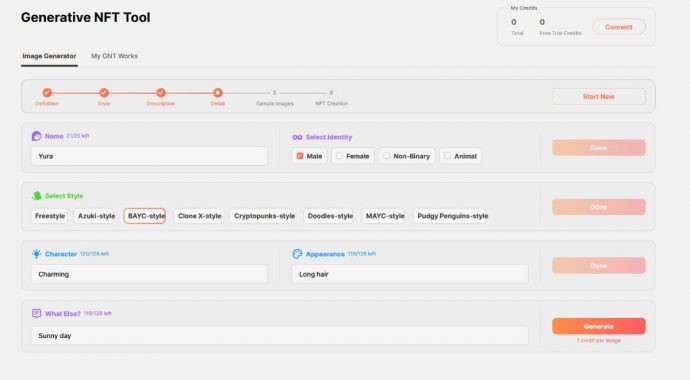Click Done in the Select Style row
This screenshot has height=380, width=690.
(599, 207)
